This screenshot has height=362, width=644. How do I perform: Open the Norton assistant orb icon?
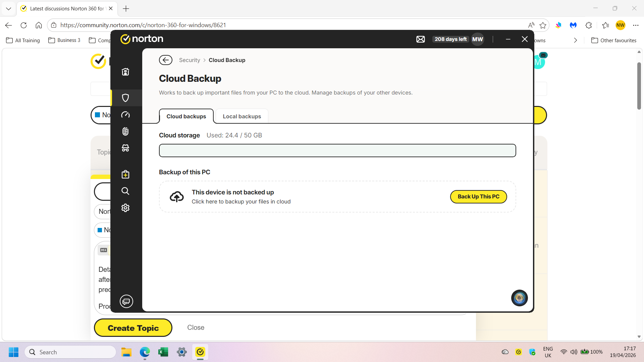point(520,298)
